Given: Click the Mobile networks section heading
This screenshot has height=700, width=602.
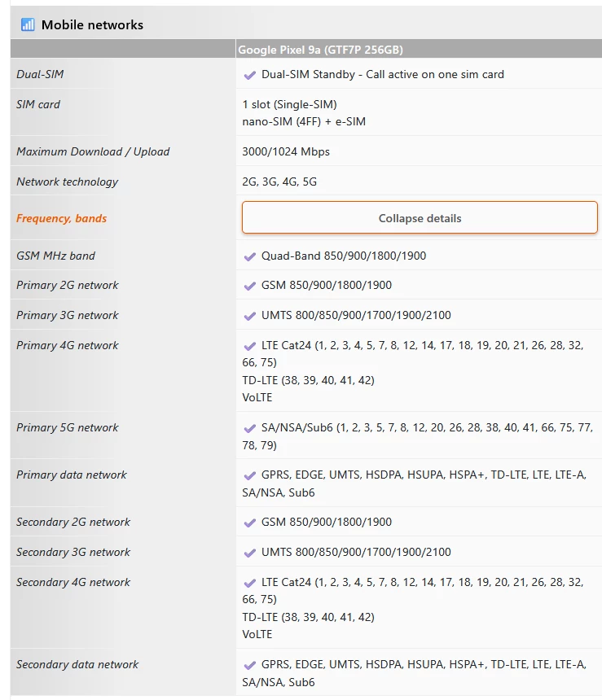Looking at the screenshot, I should (x=93, y=24).
